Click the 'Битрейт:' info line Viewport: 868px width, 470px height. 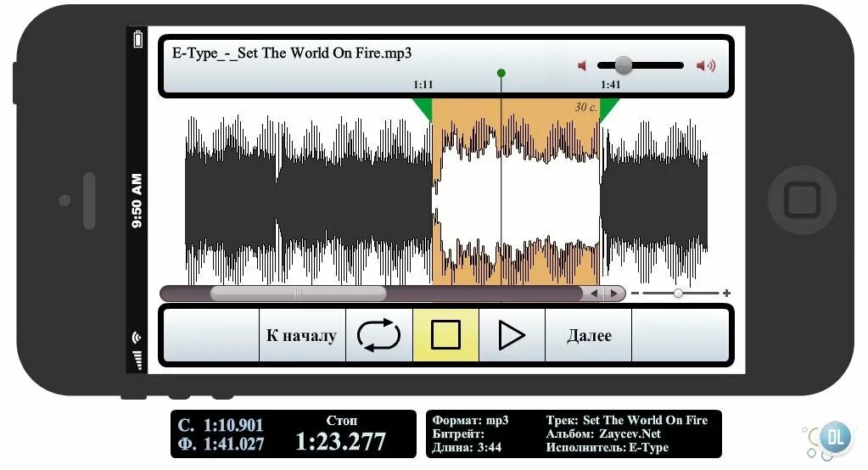click(x=458, y=434)
